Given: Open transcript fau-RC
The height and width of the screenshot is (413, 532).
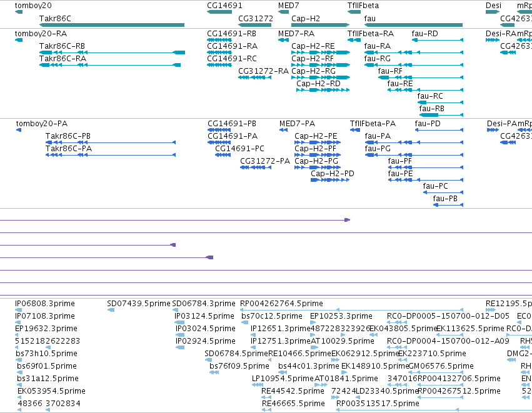Looking at the screenshot, I should point(430,96).
